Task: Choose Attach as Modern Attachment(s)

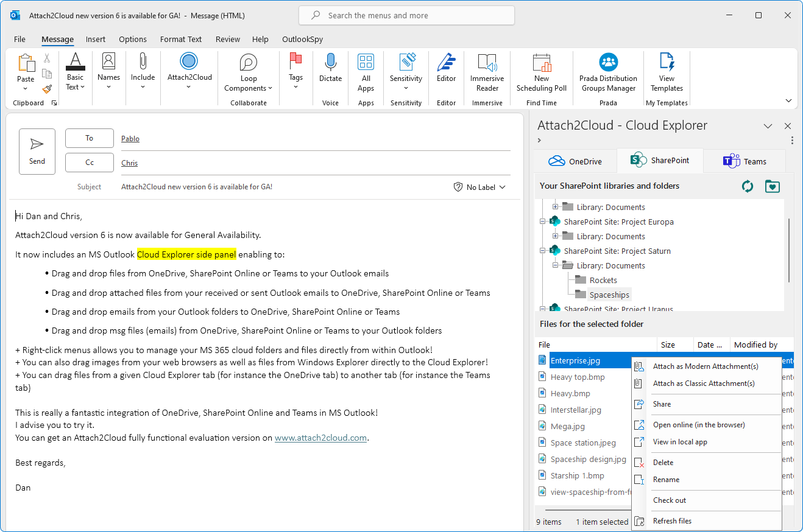Action: point(705,366)
